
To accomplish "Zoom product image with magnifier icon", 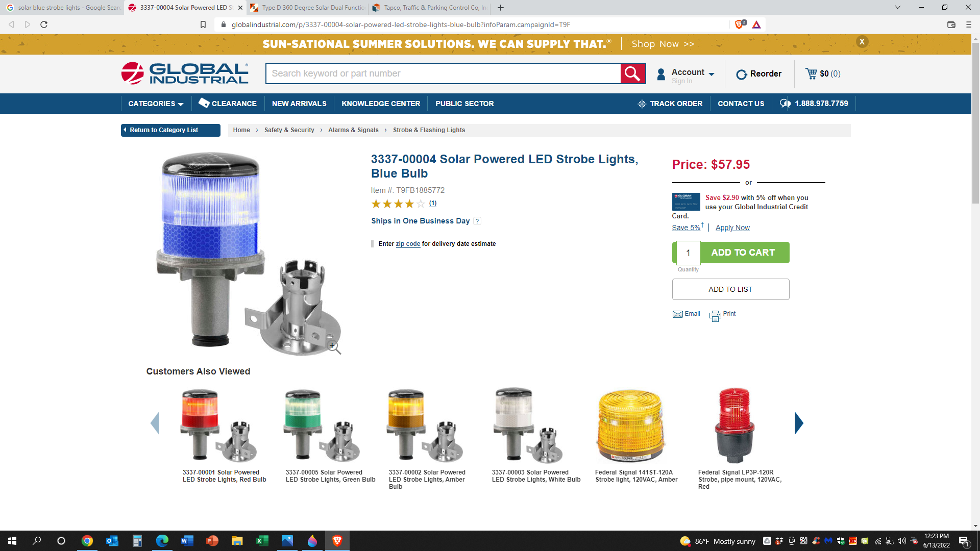I will pyautogui.click(x=334, y=347).
